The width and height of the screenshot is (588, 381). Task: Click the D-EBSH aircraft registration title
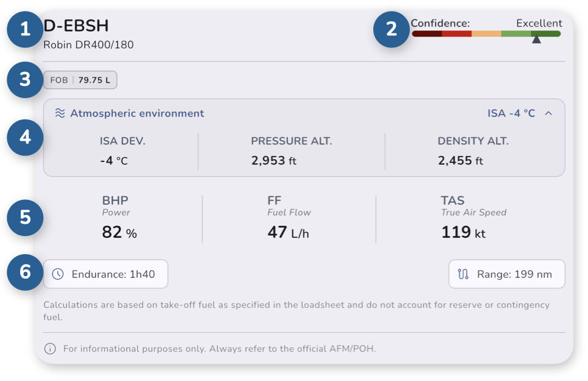point(76,26)
